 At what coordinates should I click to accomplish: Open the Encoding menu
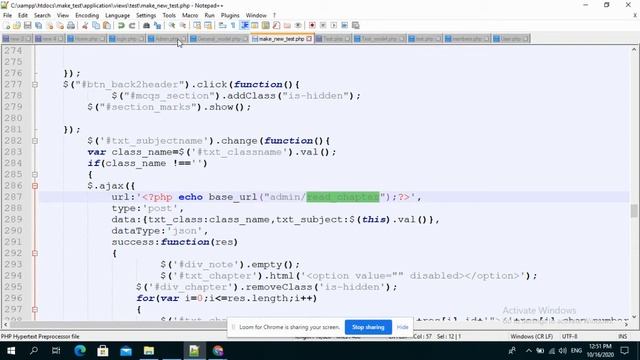(x=87, y=15)
